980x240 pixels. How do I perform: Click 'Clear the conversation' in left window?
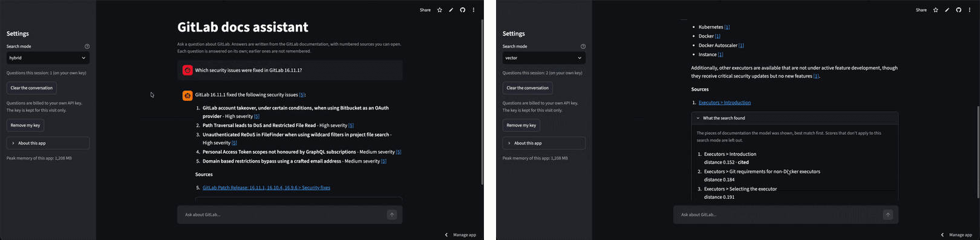tap(31, 88)
